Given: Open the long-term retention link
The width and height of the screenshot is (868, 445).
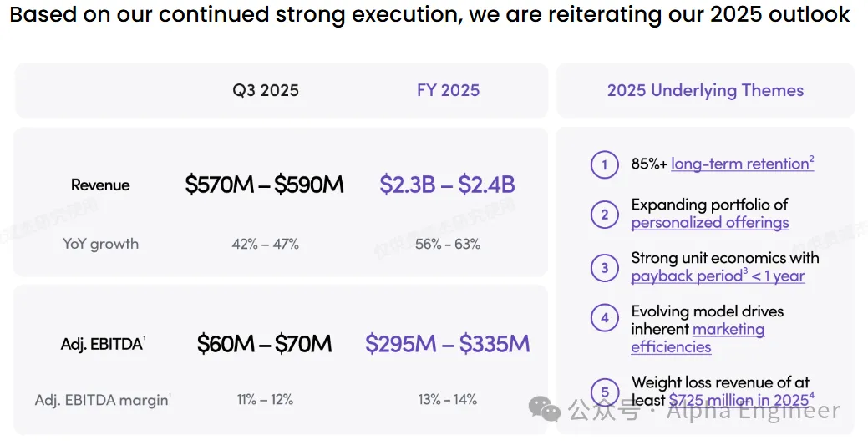Looking at the screenshot, I should pos(742,164).
